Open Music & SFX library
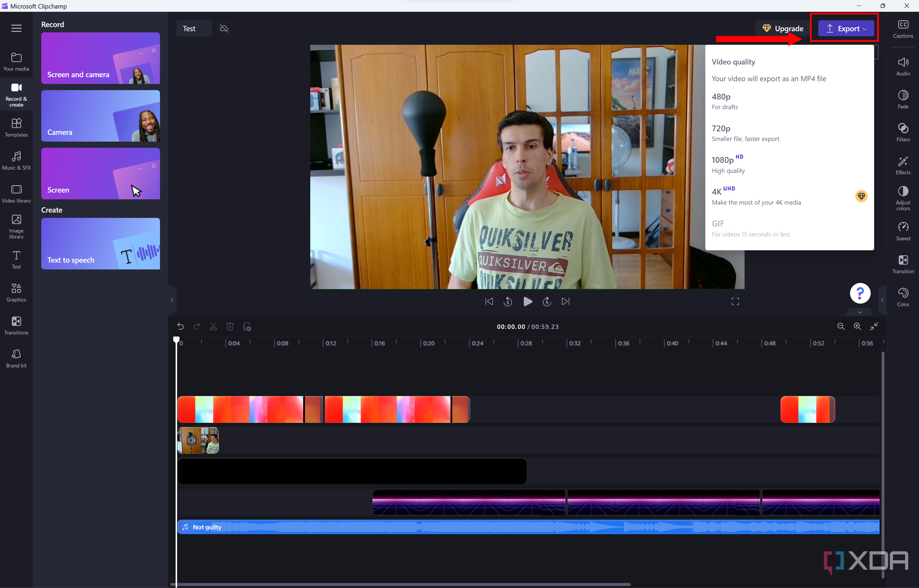This screenshot has width=919, height=588. point(17,161)
